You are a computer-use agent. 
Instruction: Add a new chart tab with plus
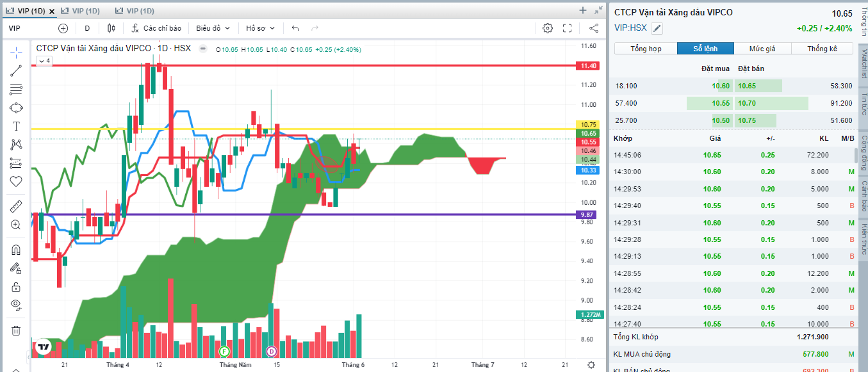tap(583, 10)
